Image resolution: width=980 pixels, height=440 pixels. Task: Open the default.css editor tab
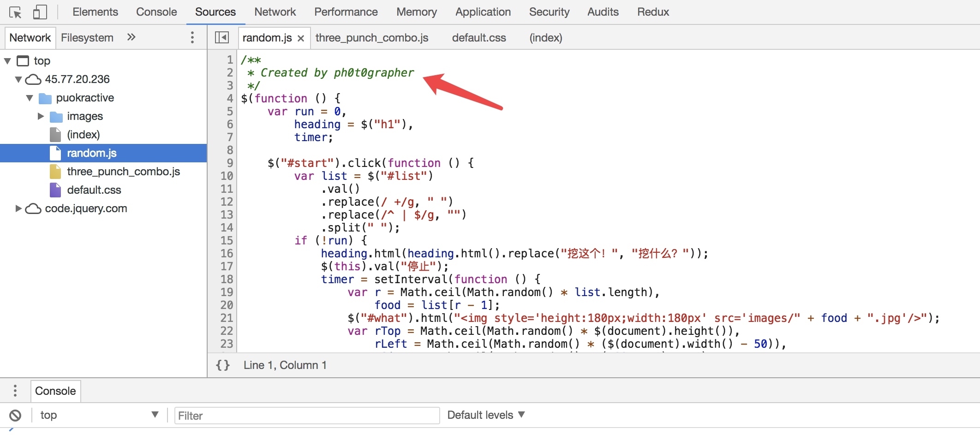pos(479,38)
